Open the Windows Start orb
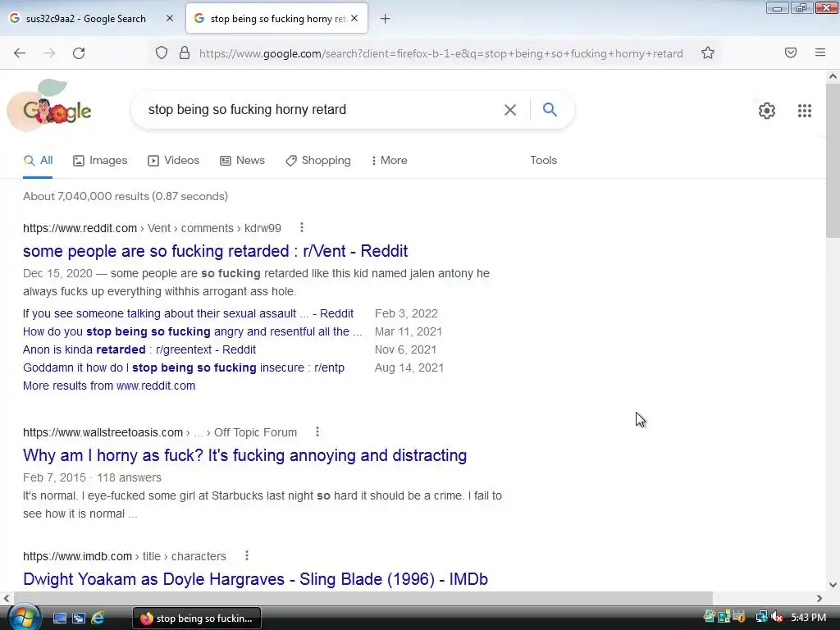The image size is (840, 630). (24, 617)
